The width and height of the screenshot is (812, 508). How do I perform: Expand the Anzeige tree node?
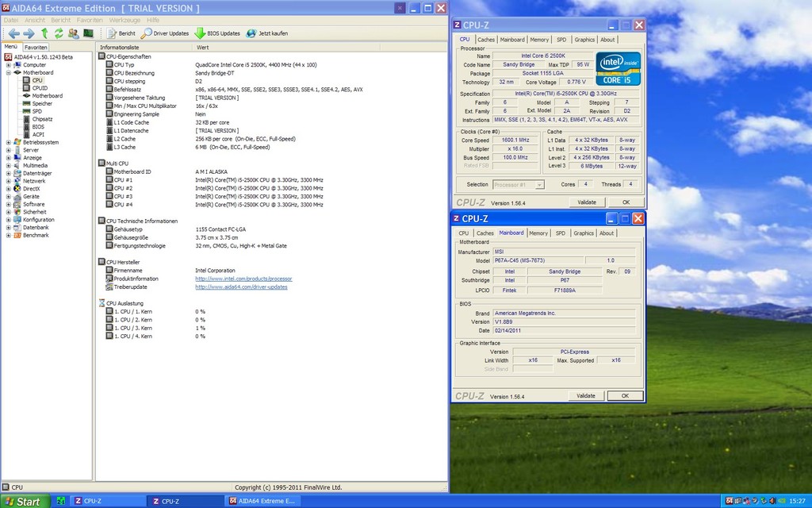pos(8,158)
